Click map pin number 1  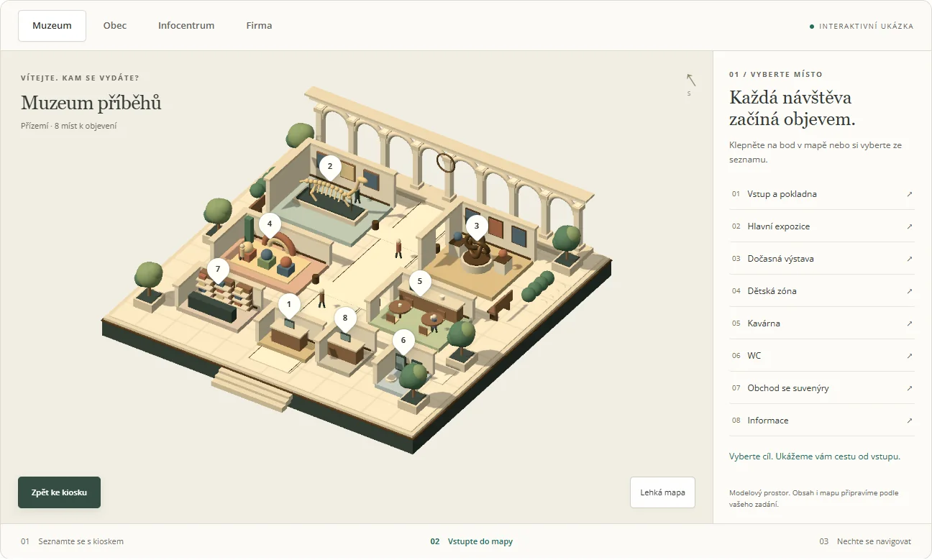289,306
